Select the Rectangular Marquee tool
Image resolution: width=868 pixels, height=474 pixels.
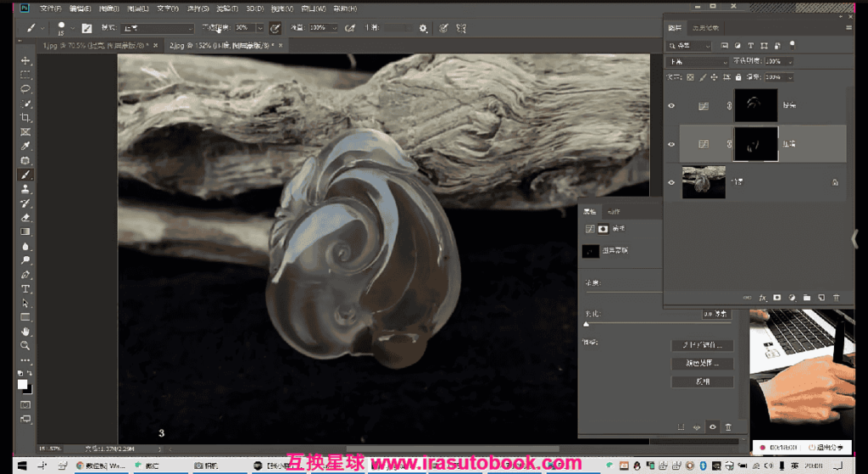(x=25, y=75)
